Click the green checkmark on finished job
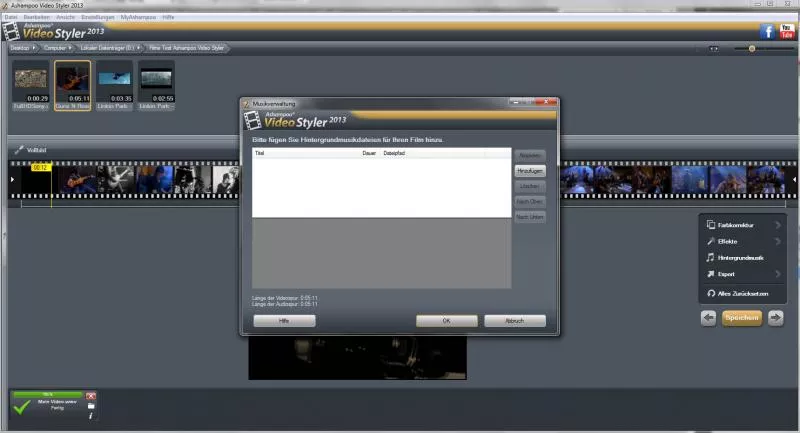This screenshot has width=800, height=433. point(21,407)
